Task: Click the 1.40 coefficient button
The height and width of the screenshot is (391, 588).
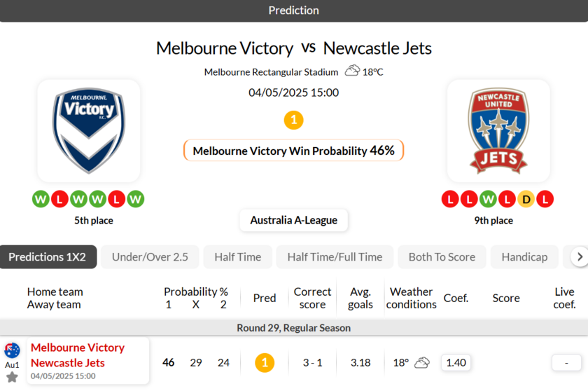Action: pos(456,362)
